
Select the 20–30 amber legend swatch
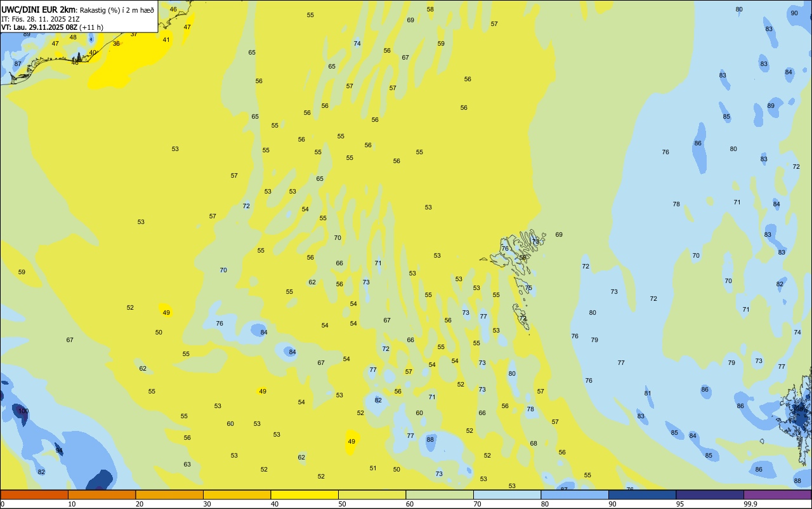(x=169, y=494)
